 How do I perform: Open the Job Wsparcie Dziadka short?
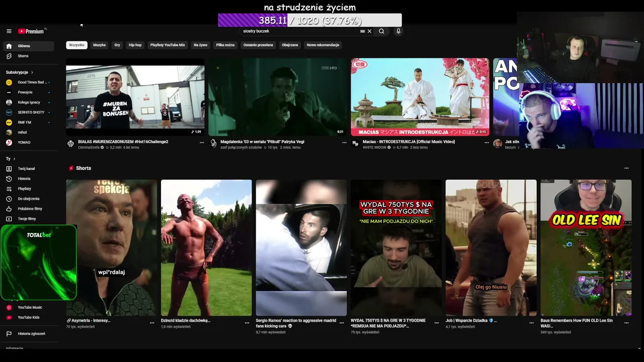491,248
